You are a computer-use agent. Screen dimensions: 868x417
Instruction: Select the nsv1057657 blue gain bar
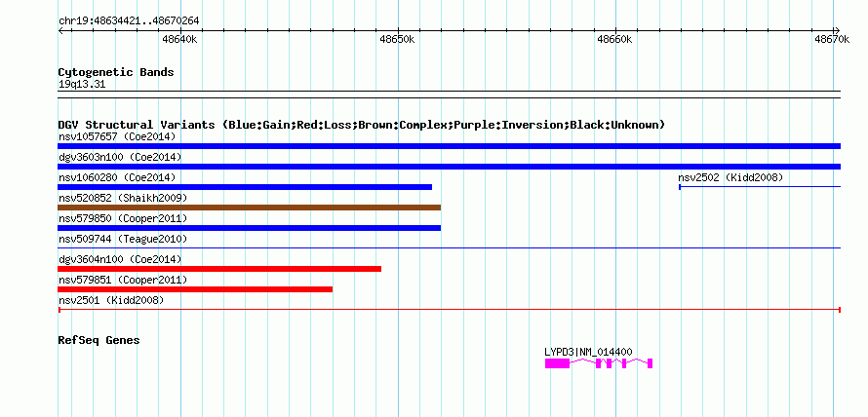pyautogui.click(x=449, y=146)
